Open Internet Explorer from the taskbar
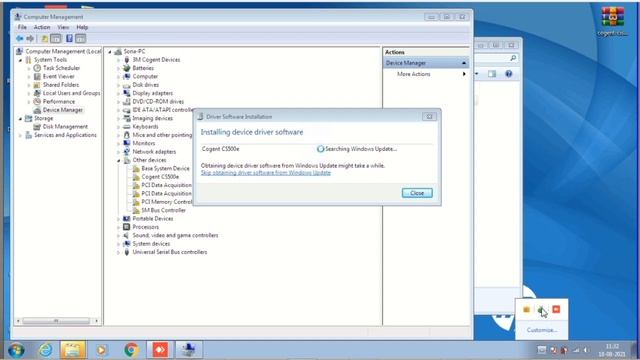 point(45,350)
